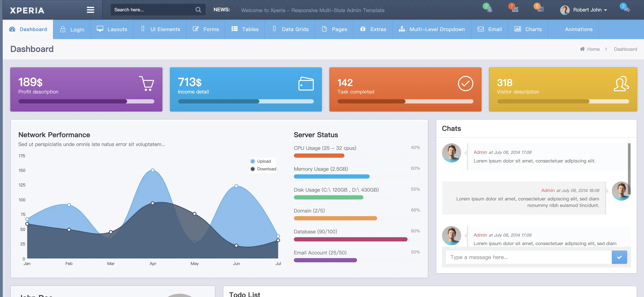Click the envelope icon beside Email

[481, 29]
